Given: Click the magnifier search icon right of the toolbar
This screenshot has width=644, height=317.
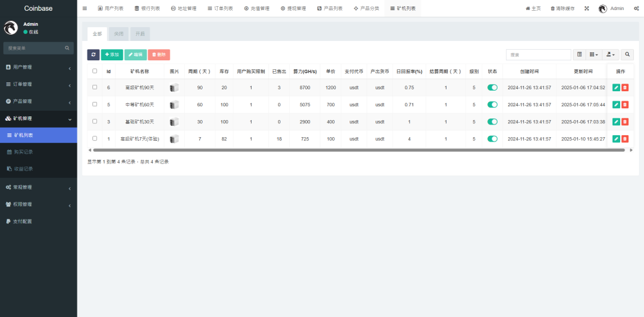Looking at the screenshot, I should tap(627, 55).
